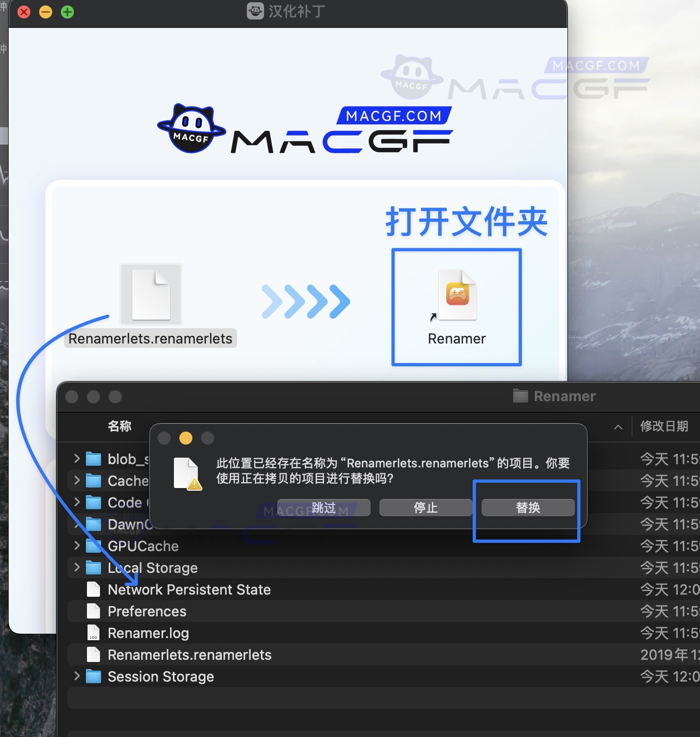Viewport: 700px width, 737px height.
Task: Select the Preferences file icon
Action: [93, 611]
